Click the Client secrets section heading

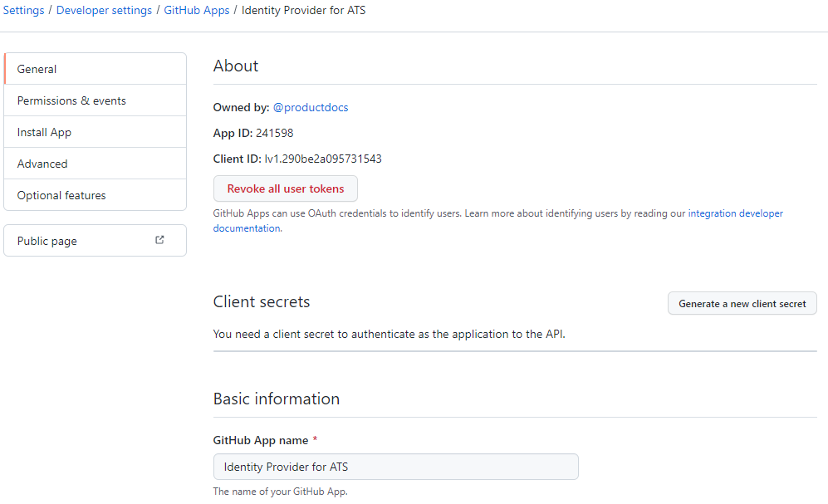point(262,302)
